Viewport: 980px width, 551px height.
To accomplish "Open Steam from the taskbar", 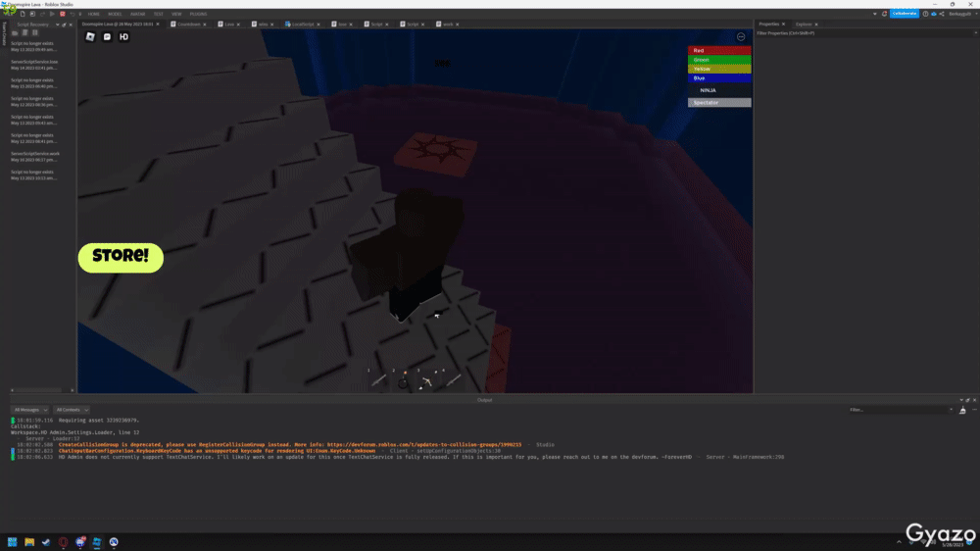I will pos(46,542).
